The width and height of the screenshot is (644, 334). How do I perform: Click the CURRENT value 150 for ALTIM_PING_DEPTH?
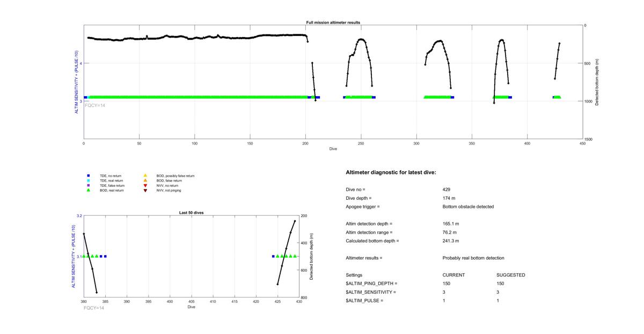[447, 284]
